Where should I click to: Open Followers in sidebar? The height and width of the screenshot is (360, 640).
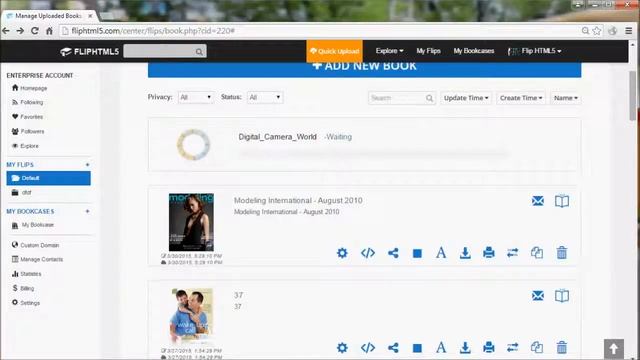(28, 131)
